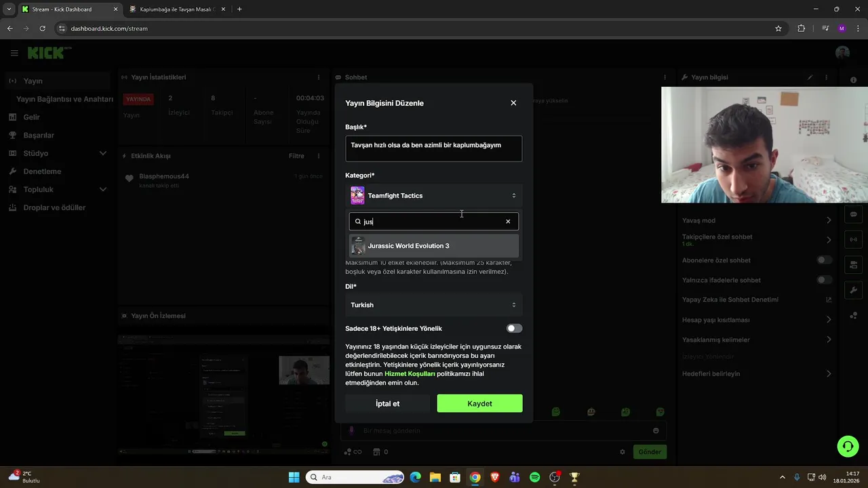Click the broadcast signal icon on right rail
This screenshot has height=488, width=868.
coord(853,239)
